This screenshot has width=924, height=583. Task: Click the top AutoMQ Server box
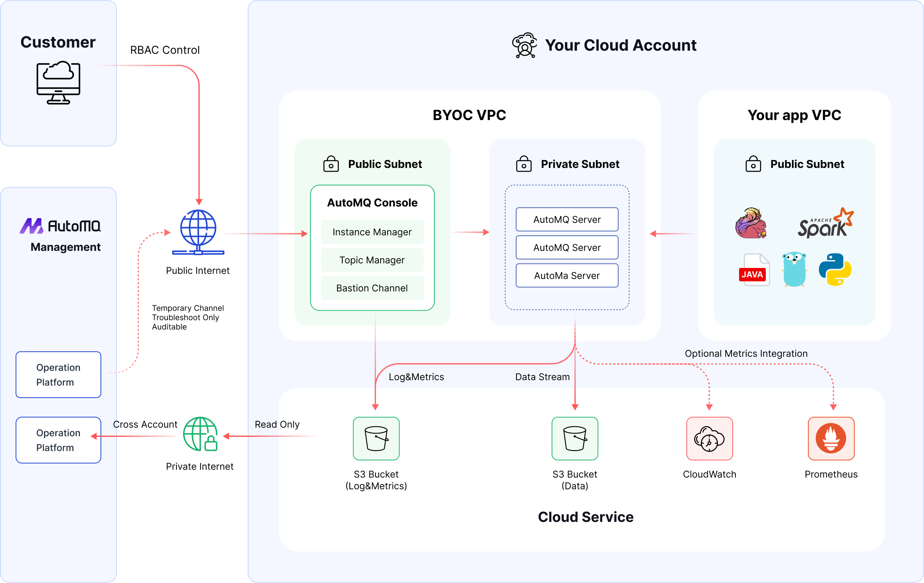(x=567, y=220)
